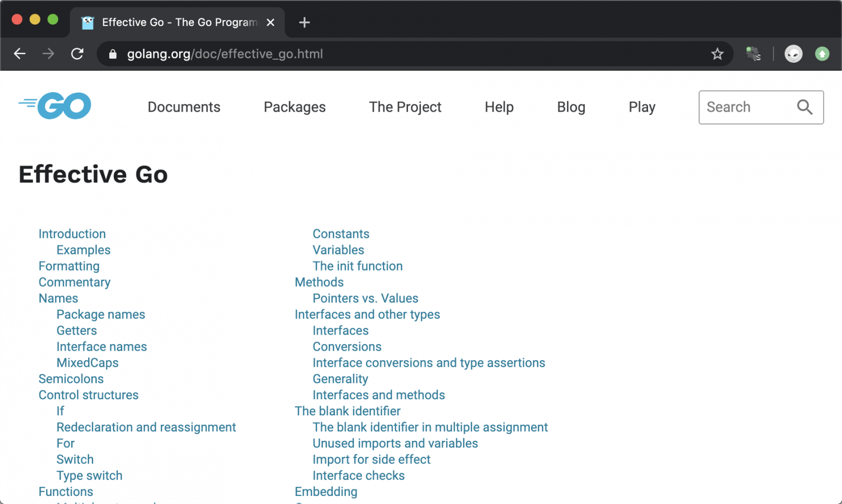Screen dimensions: 842x504
Task: Open the Control structures link
Action: pyautogui.click(x=89, y=395)
